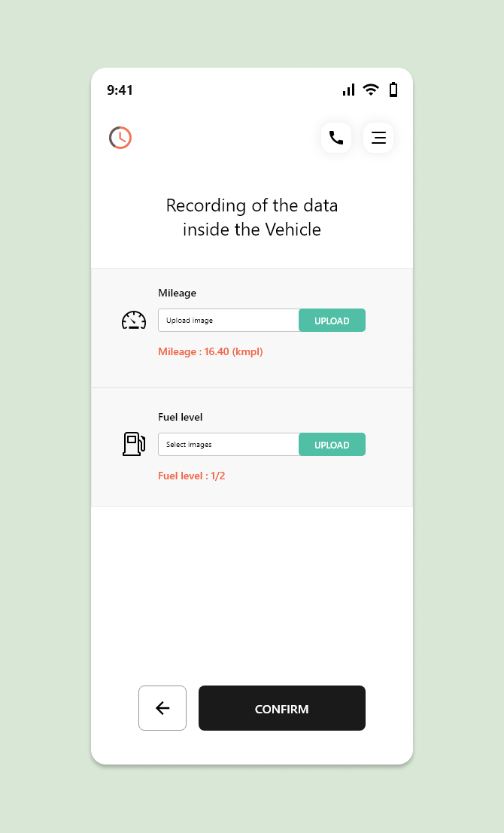Click the Mileage 16.40 kmpl result text
Screen dimensions: 504x833
click(211, 351)
